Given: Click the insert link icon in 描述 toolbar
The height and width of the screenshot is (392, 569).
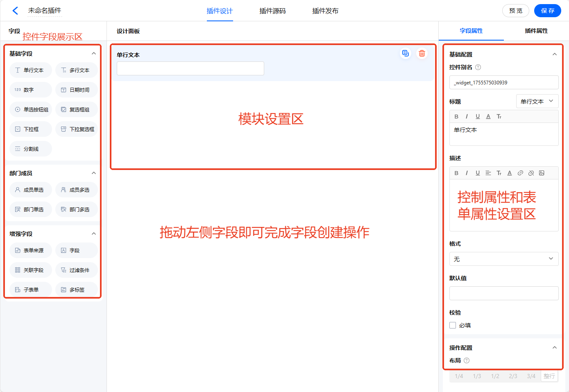Looking at the screenshot, I should click(520, 173).
